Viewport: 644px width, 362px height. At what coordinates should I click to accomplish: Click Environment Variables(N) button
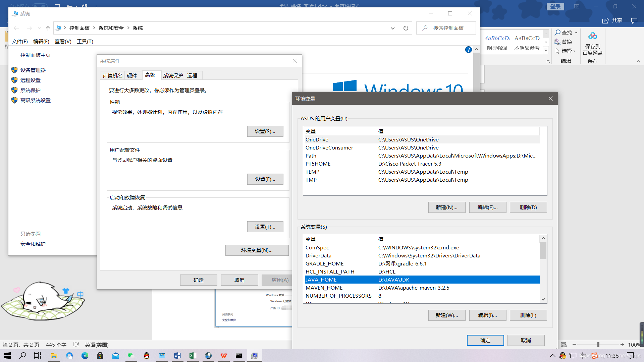(257, 250)
